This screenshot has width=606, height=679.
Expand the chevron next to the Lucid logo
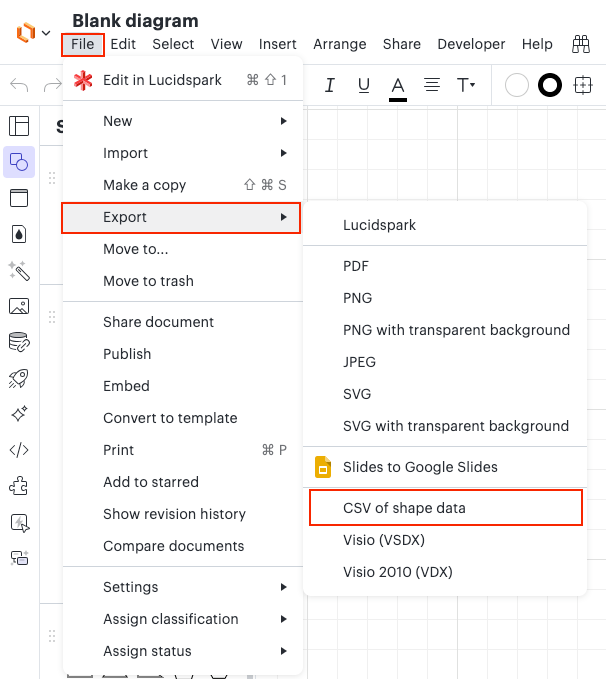46,33
